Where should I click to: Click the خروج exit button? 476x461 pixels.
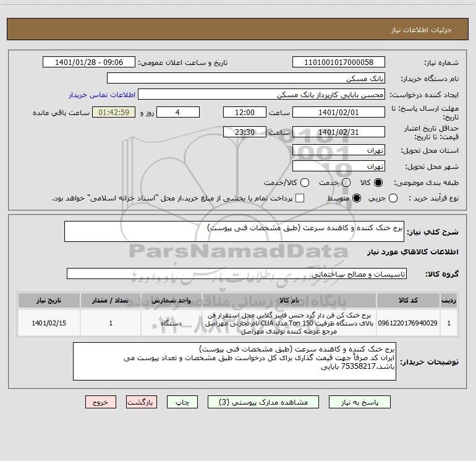pos(101,402)
